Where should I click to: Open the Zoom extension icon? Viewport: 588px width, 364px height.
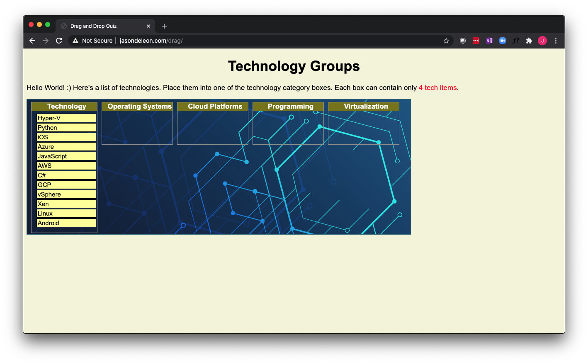pyautogui.click(x=503, y=41)
